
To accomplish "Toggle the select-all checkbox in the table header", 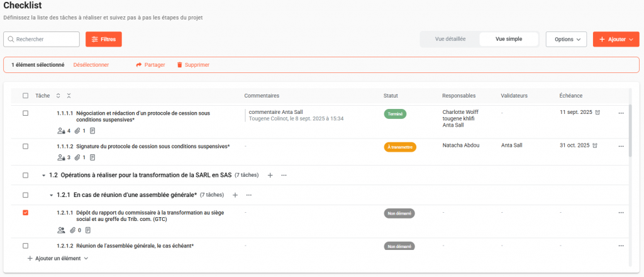I will click(x=25, y=96).
